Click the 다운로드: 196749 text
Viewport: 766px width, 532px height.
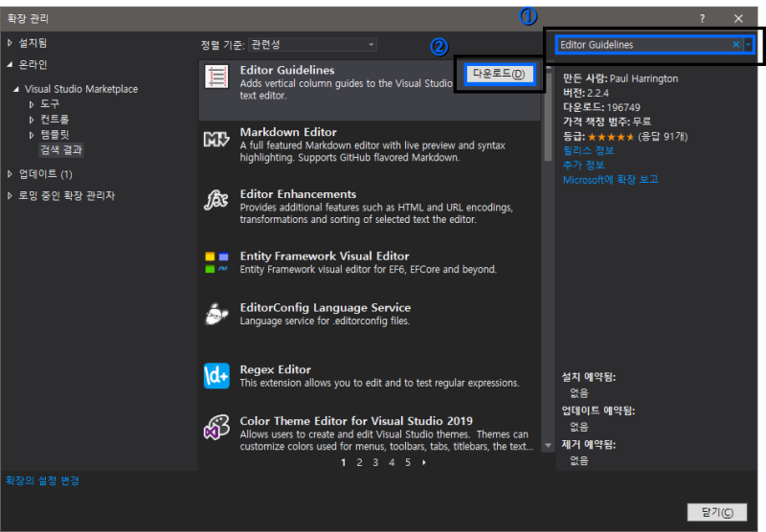click(601, 107)
